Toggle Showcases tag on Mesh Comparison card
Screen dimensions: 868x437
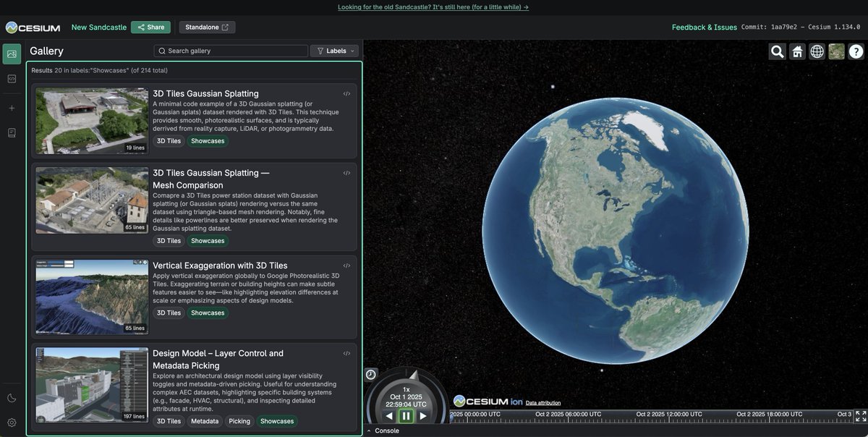[208, 241]
